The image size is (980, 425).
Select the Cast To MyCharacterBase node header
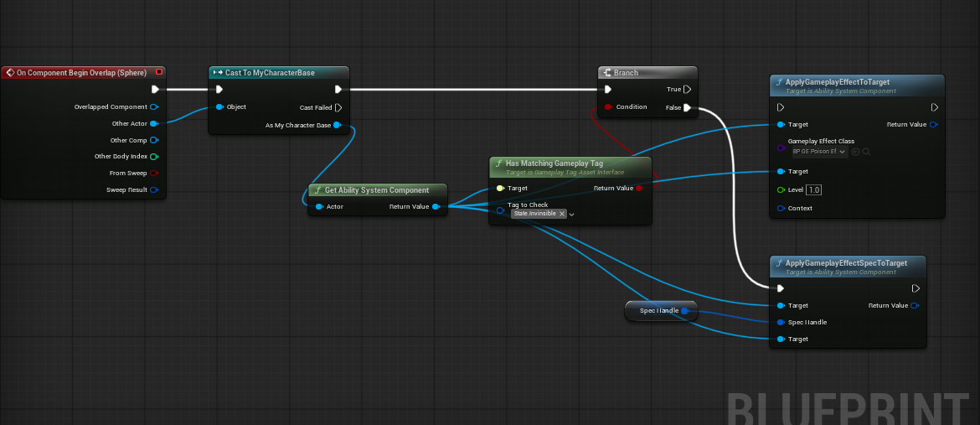pyautogui.click(x=279, y=73)
